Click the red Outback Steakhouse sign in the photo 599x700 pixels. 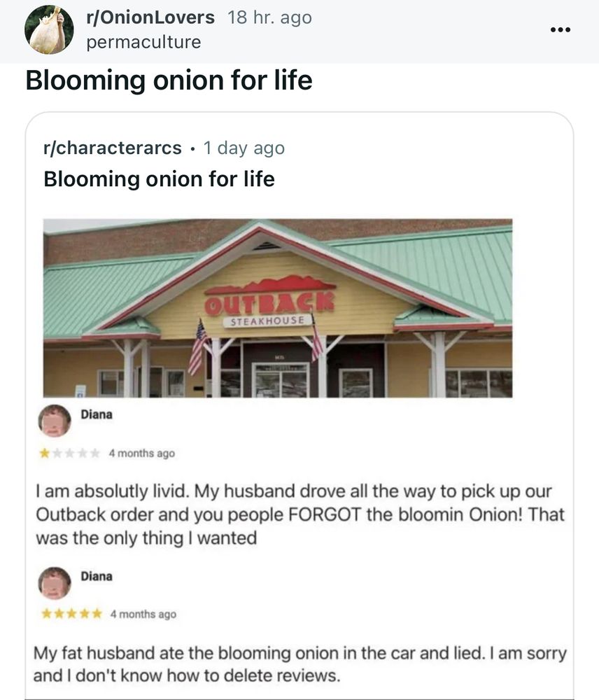tap(270, 301)
